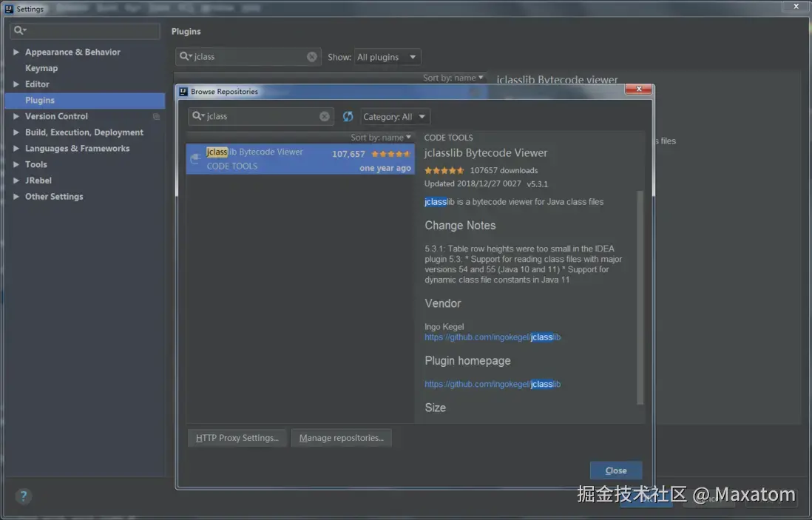Clear the jclass search in Browse Repositories

click(x=324, y=117)
